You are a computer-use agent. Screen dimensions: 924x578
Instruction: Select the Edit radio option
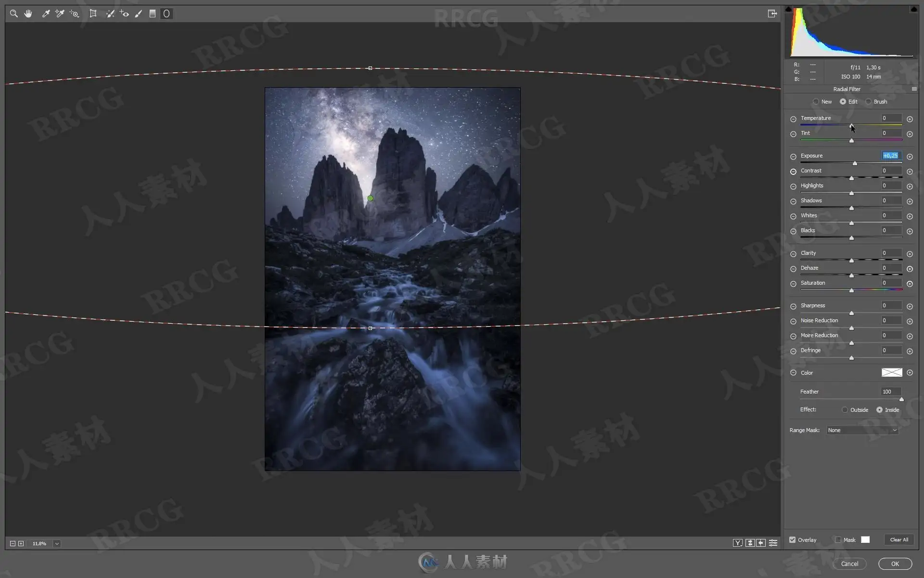pos(843,102)
